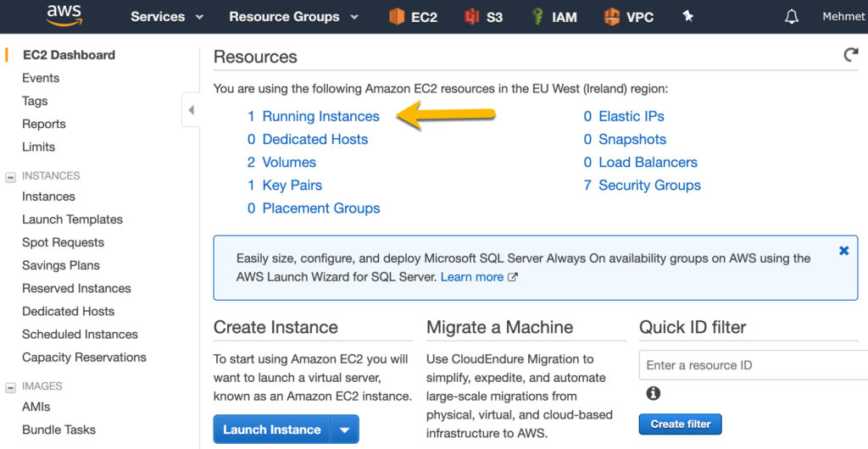Open the 0 Placement Groups link
This screenshot has height=449, width=868.
click(x=314, y=208)
